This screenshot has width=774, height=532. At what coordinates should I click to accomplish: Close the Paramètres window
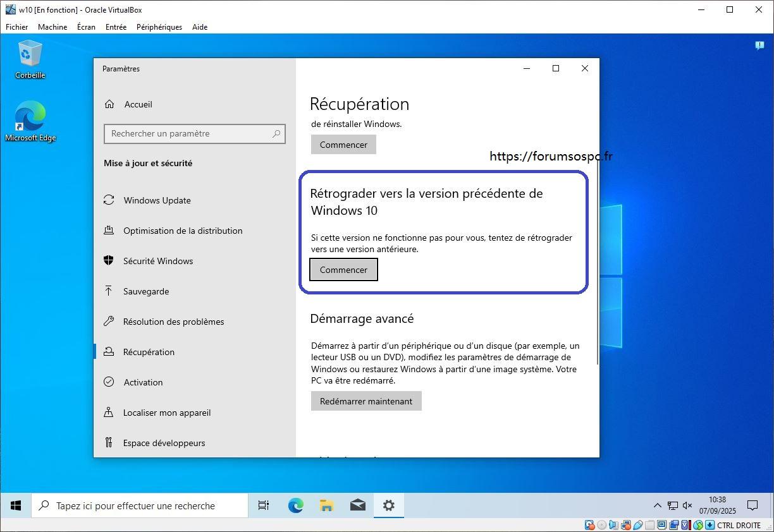tap(585, 68)
